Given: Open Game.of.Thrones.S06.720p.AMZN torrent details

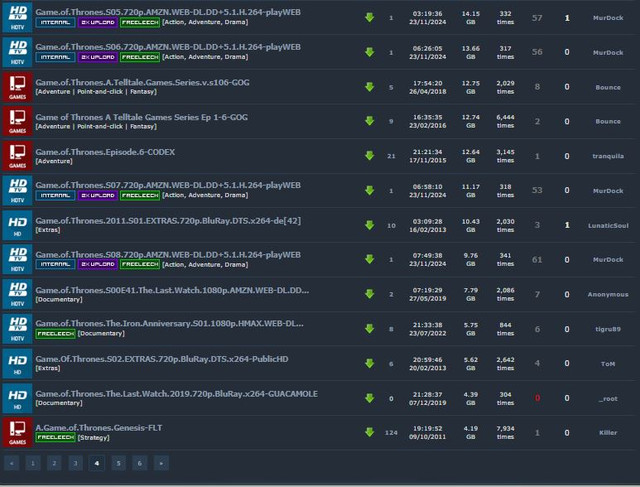Looking at the screenshot, I should [x=168, y=47].
